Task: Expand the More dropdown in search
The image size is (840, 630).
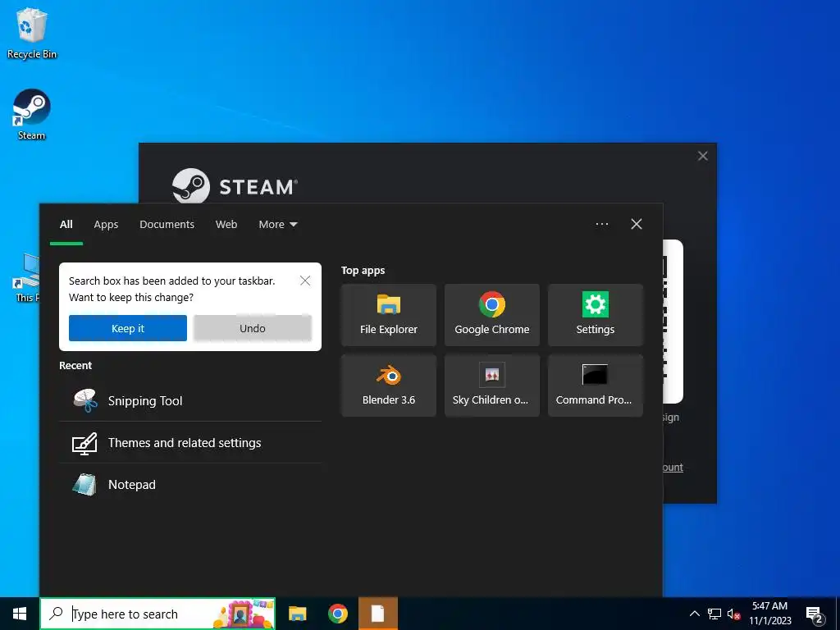Action: (277, 225)
